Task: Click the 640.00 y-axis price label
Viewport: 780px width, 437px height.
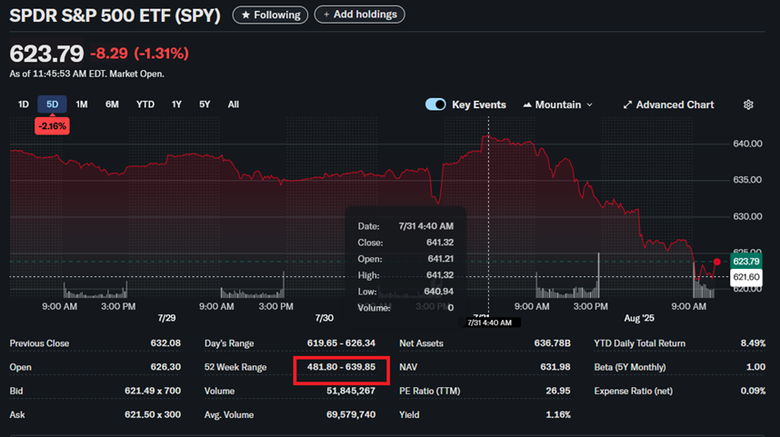Action: [x=747, y=144]
